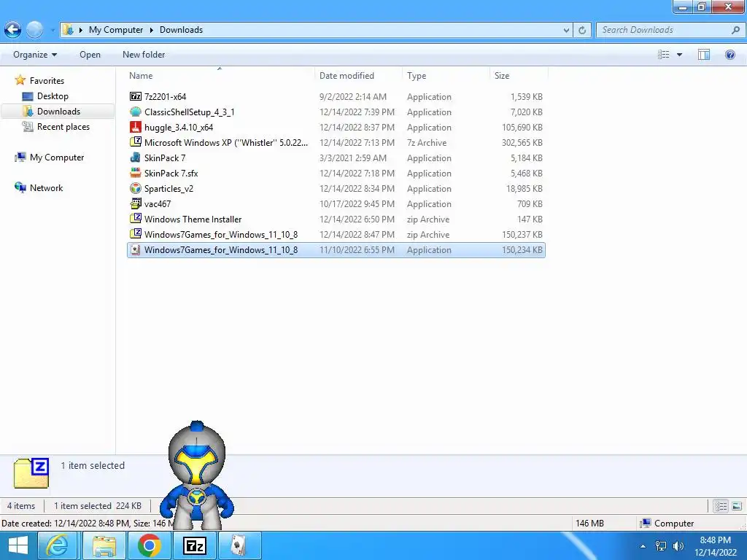Launch Google Chrome from taskbar

(x=149, y=545)
